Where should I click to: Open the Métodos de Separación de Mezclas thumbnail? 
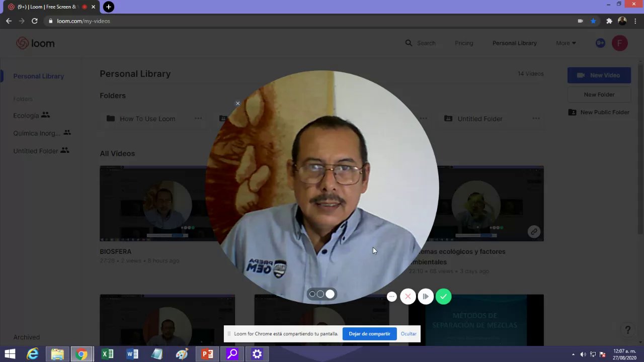click(476, 320)
